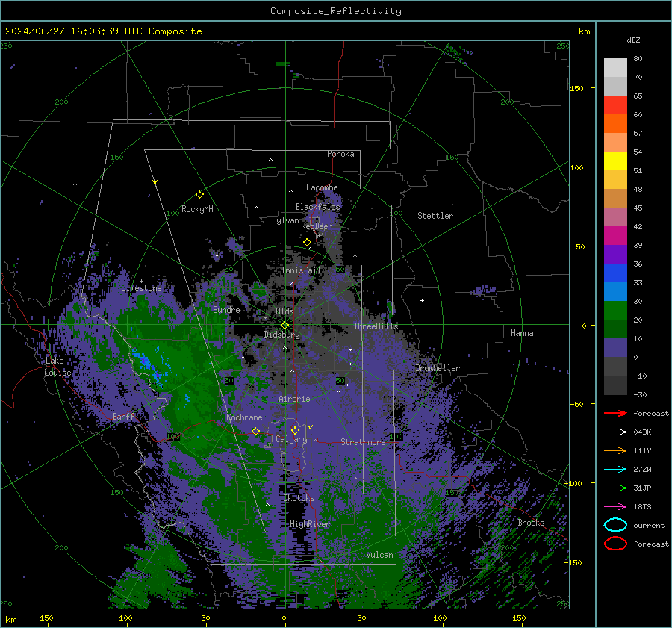This screenshot has width=672, height=628.
Task: Click the red 'forecast' ellipse icon
Action: coord(615,544)
